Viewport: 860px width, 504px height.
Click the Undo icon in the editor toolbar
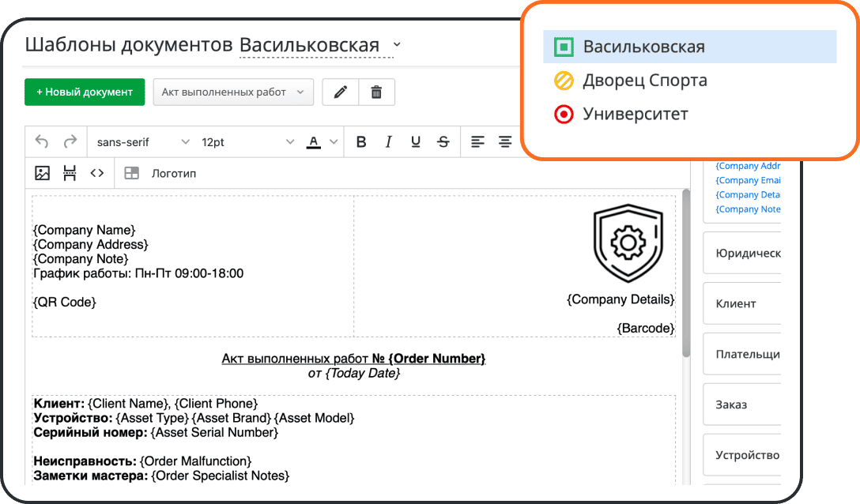point(40,141)
